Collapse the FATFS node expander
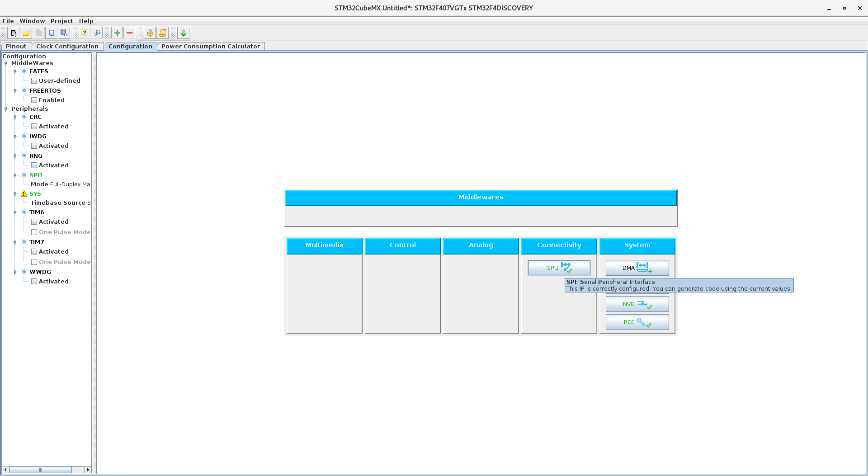The height and width of the screenshot is (476, 868). tap(15, 71)
